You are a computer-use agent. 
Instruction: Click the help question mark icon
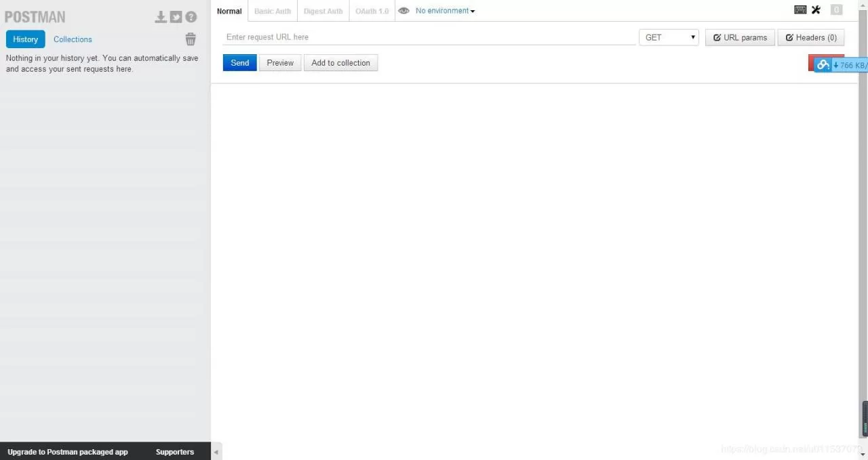click(191, 17)
